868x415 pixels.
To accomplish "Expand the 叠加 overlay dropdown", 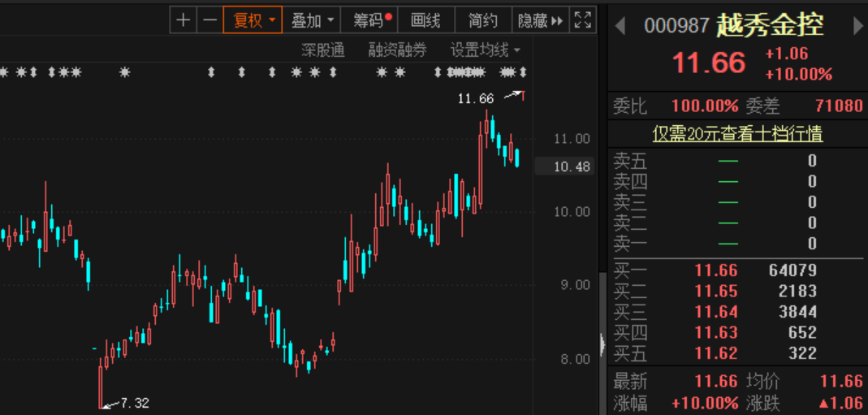I will [312, 20].
